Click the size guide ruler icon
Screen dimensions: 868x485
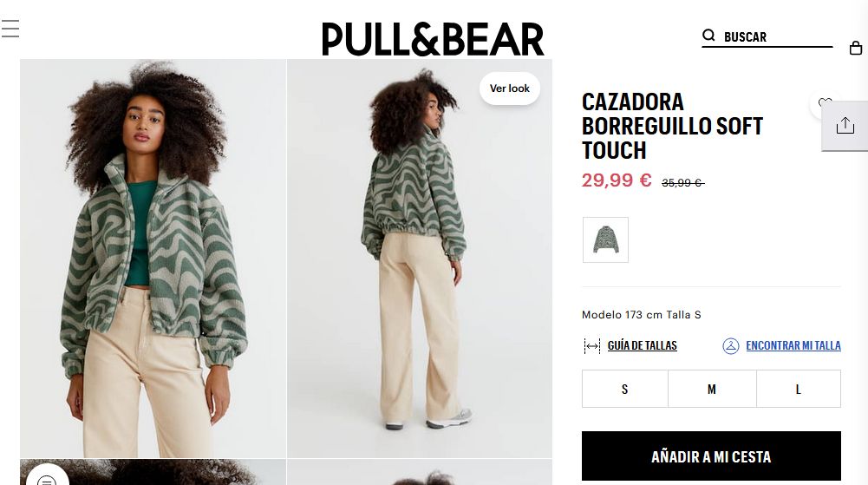(592, 346)
